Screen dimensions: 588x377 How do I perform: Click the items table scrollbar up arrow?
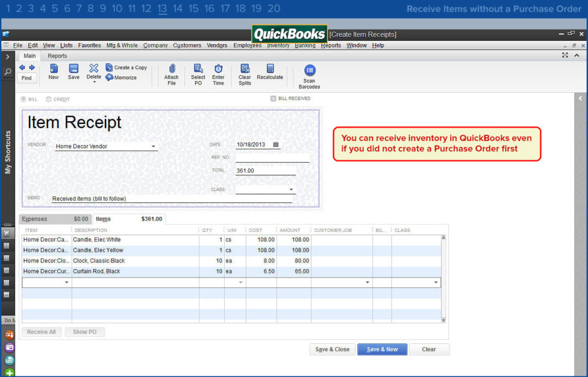[443, 237]
